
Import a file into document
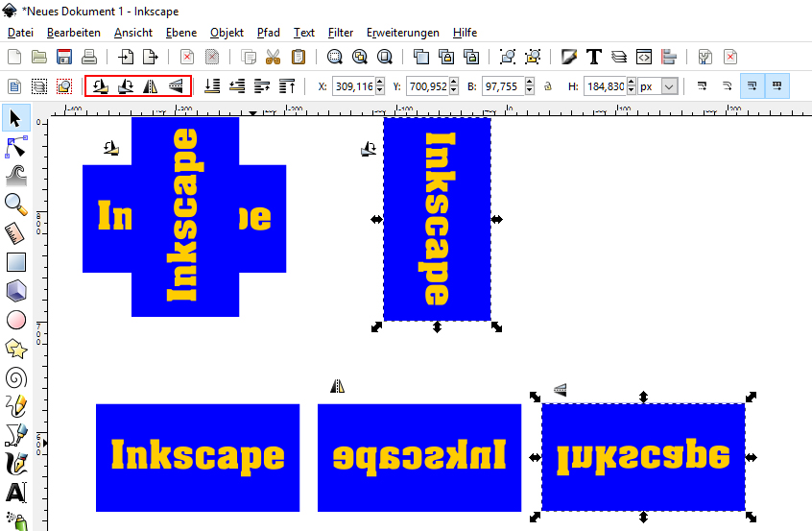[x=126, y=57]
